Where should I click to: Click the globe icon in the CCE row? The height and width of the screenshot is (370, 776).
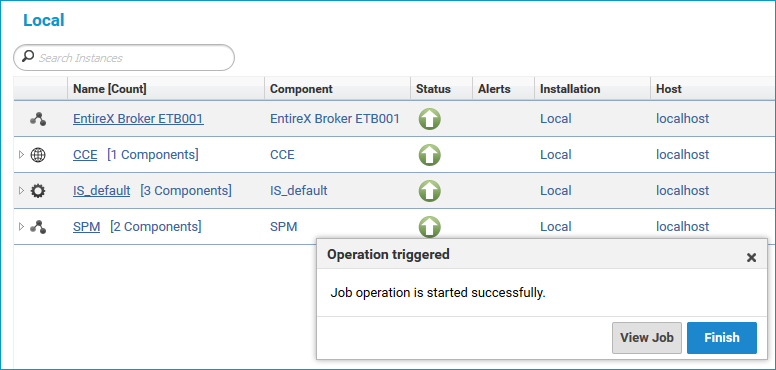click(x=38, y=155)
